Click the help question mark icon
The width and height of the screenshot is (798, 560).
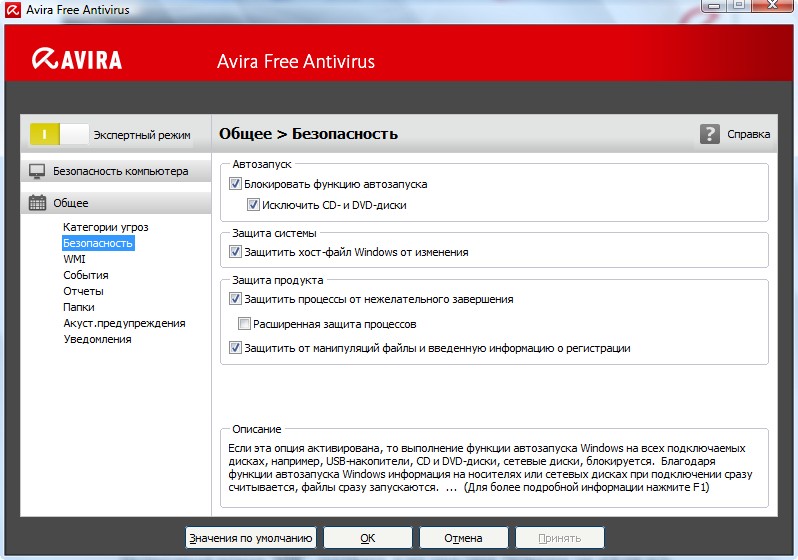[x=709, y=134]
